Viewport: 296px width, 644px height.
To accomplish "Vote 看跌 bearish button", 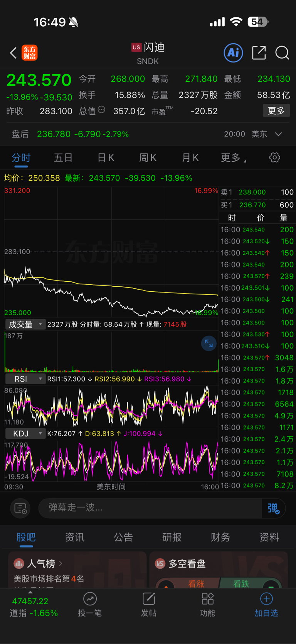I will [241, 584].
